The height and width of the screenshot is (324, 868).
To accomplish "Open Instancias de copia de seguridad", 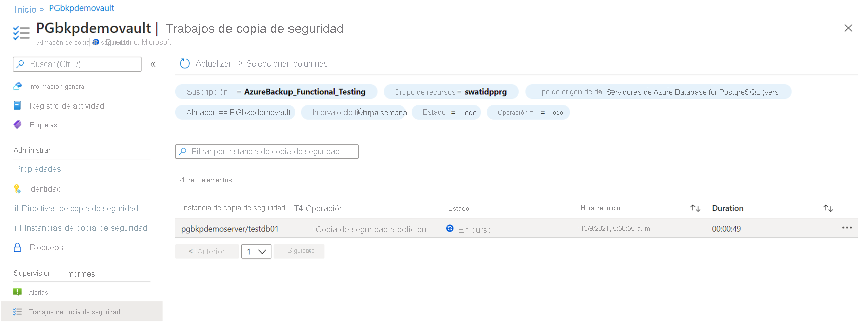I will 81,228.
